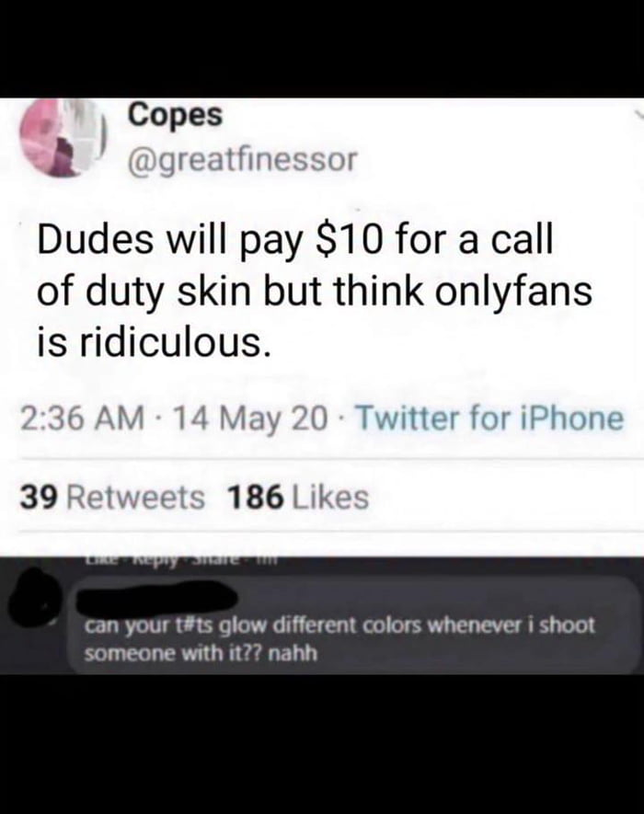644x814 pixels.
Task: Click the Copes display name
Action: pyautogui.click(x=175, y=115)
